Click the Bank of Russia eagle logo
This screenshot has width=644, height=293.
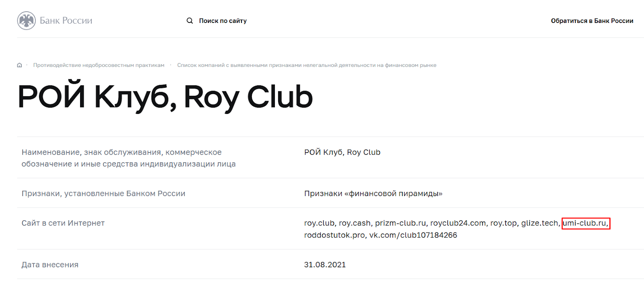pyautogui.click(x=27, y=21)
